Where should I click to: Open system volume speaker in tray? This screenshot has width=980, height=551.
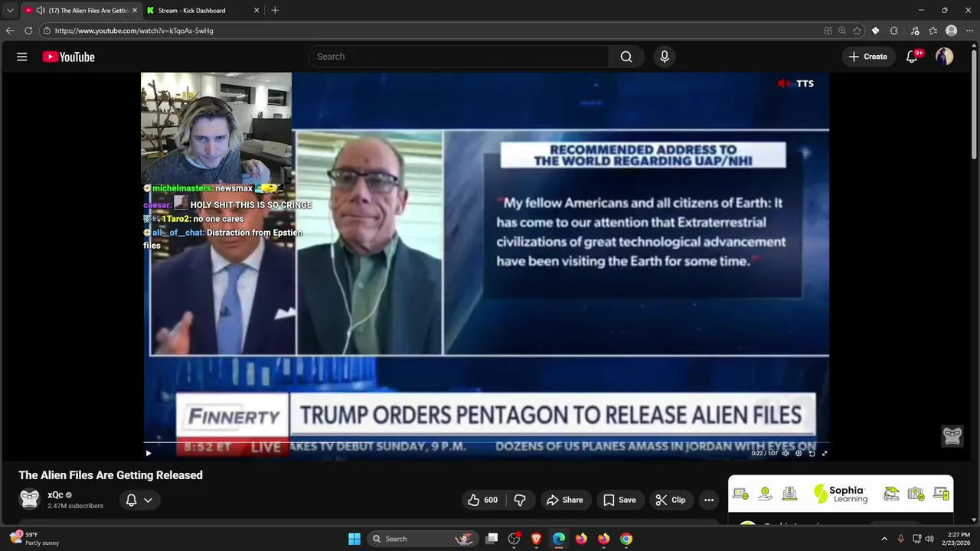click(x=929, y=539)
